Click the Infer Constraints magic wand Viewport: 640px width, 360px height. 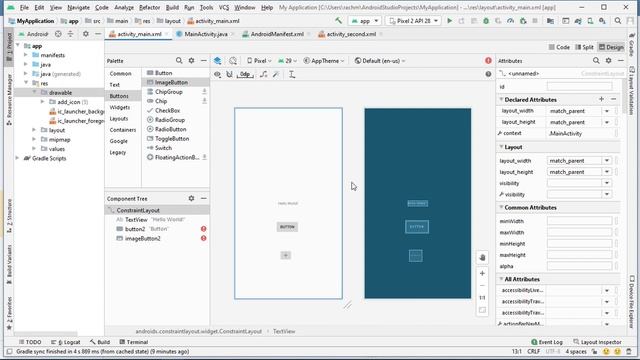276,74
